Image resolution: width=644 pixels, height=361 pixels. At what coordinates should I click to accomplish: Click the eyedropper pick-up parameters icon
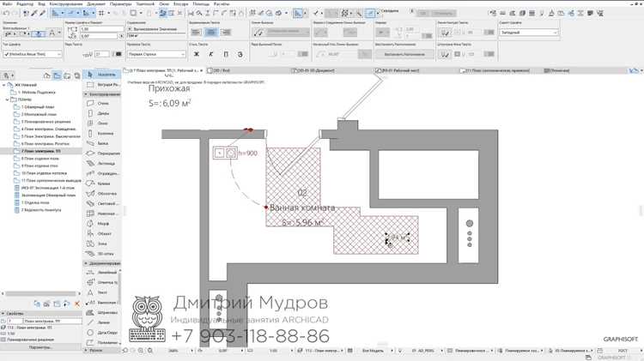[34, 13]
